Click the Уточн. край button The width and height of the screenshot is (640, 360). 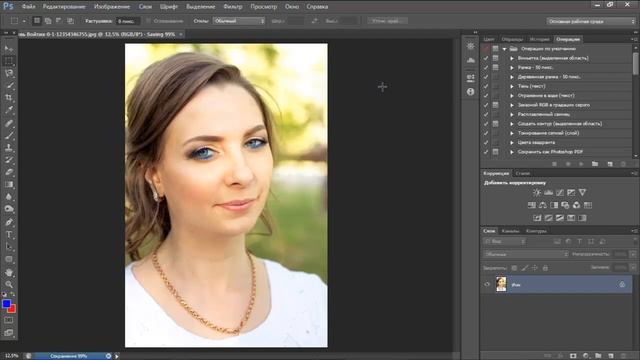(x=387, y=21)
